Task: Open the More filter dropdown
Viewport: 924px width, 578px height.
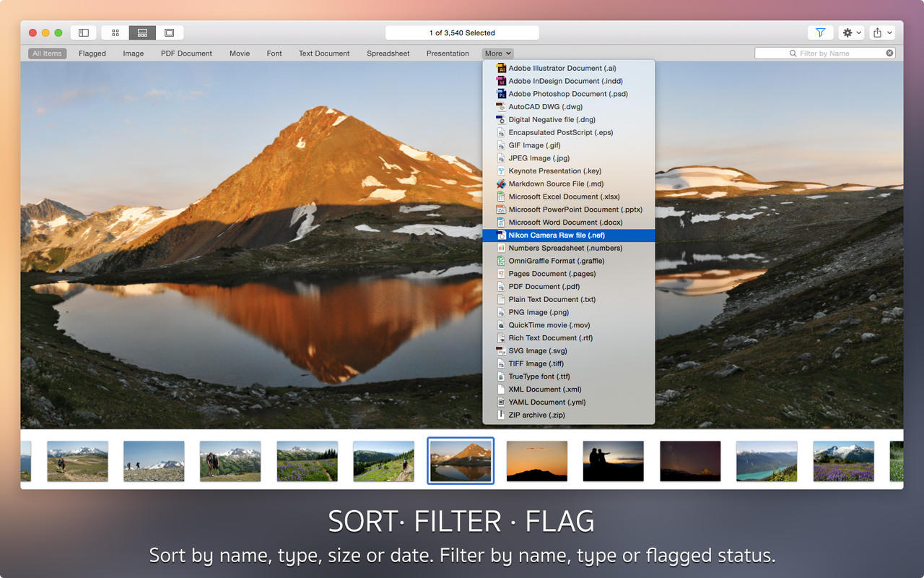Action: coord(497,53)
